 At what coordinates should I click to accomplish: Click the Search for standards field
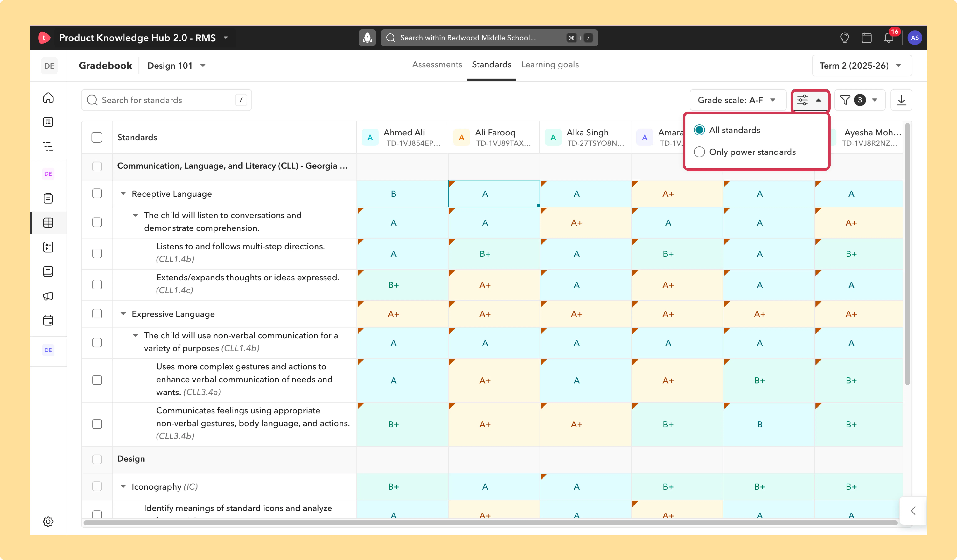point(166,100)
